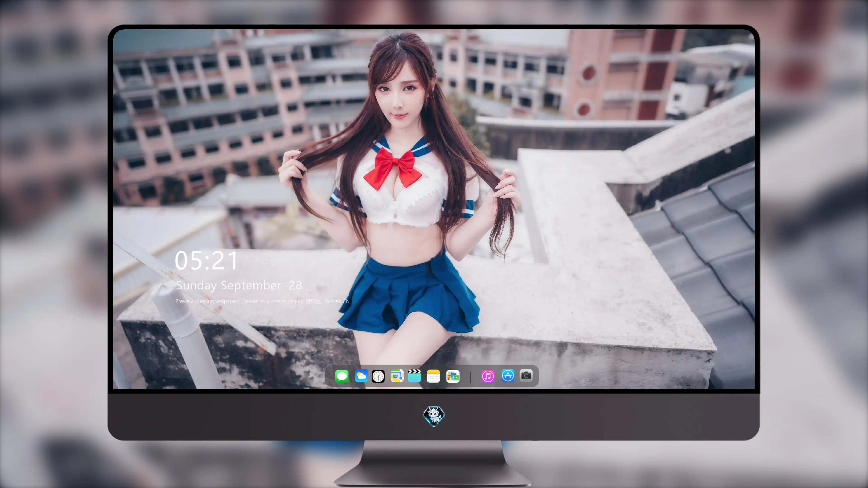The height and width of the screenshot is (488, 868).
Task: Open the blue App Store icon
Action: (x=508, y=375)
